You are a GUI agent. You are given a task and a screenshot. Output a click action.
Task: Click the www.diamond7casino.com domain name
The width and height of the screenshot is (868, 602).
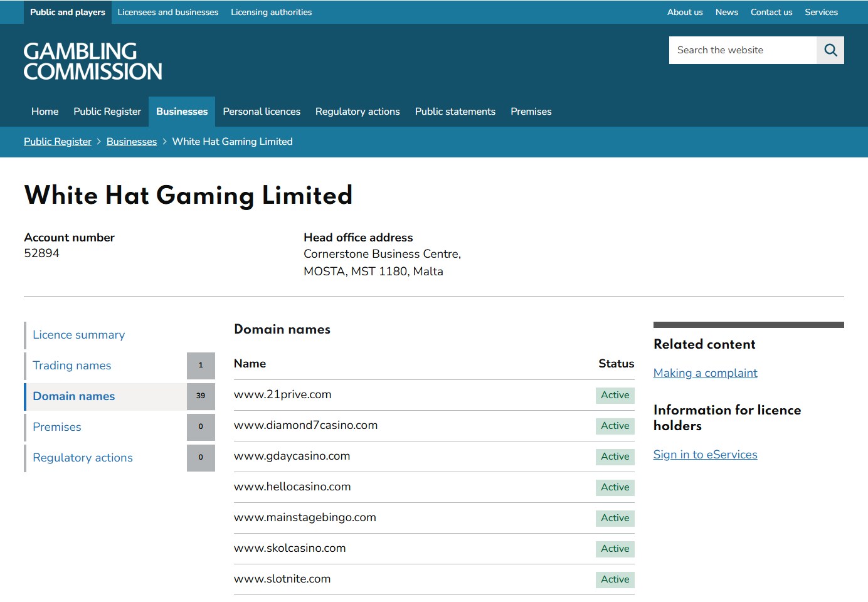coord(306,425)
